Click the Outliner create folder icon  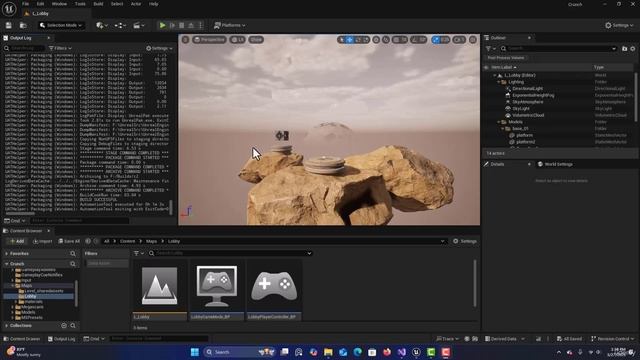pyautogui.click(x=624, y=49)
